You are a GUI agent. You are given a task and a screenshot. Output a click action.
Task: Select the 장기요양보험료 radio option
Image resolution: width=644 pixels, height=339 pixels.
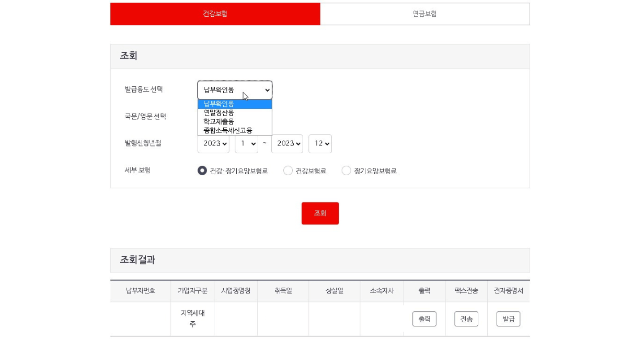346,170
